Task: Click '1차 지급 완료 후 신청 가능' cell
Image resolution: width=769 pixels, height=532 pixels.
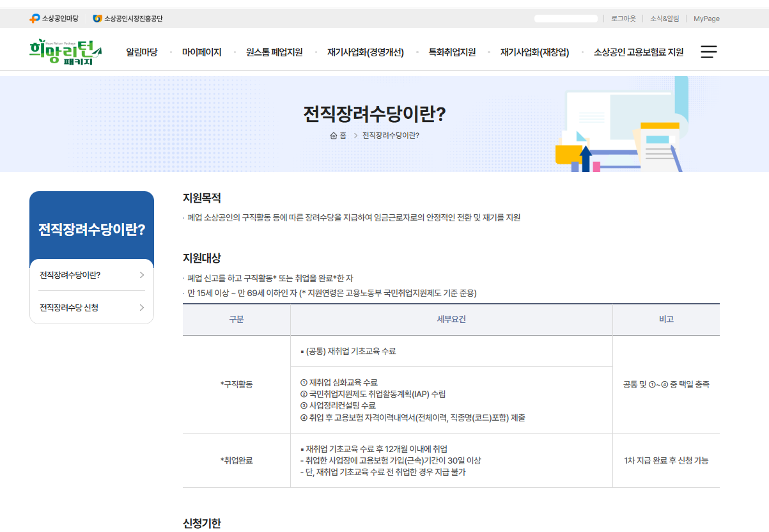Action: (x=666, y=460)
